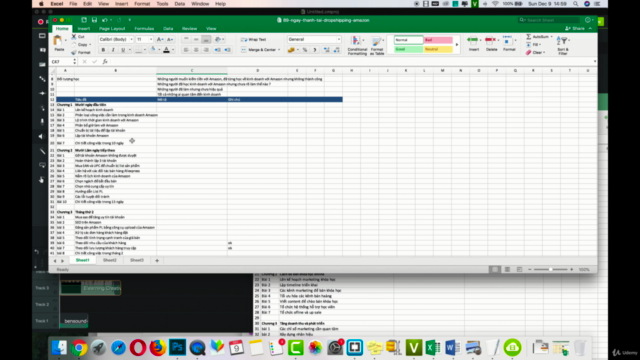Viewport: 640px width, 360px height.
Task: Apply comma style number format
Action: pos(315,50)
